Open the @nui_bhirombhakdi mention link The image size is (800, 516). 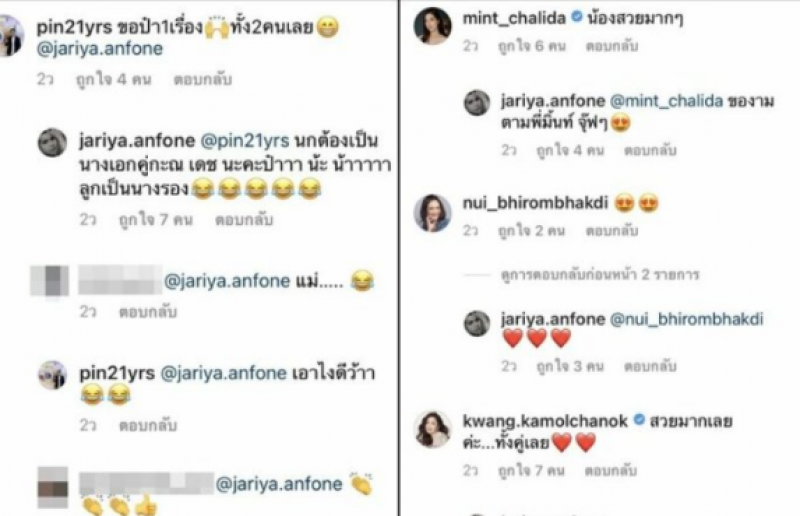687,320
